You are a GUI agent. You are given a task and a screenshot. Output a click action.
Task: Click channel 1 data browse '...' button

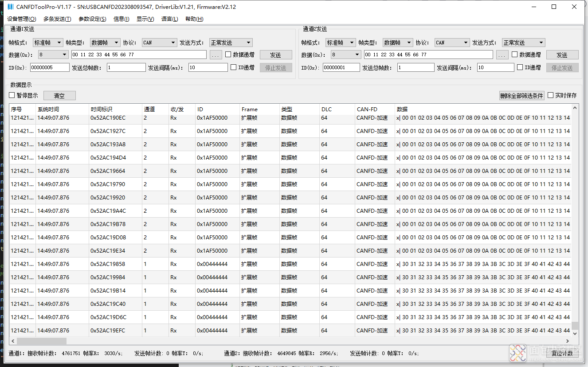(216, 55)
